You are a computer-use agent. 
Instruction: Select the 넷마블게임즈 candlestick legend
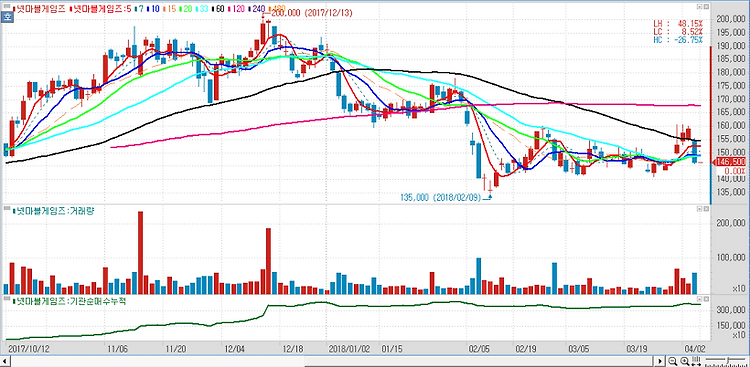coord(40,9)
